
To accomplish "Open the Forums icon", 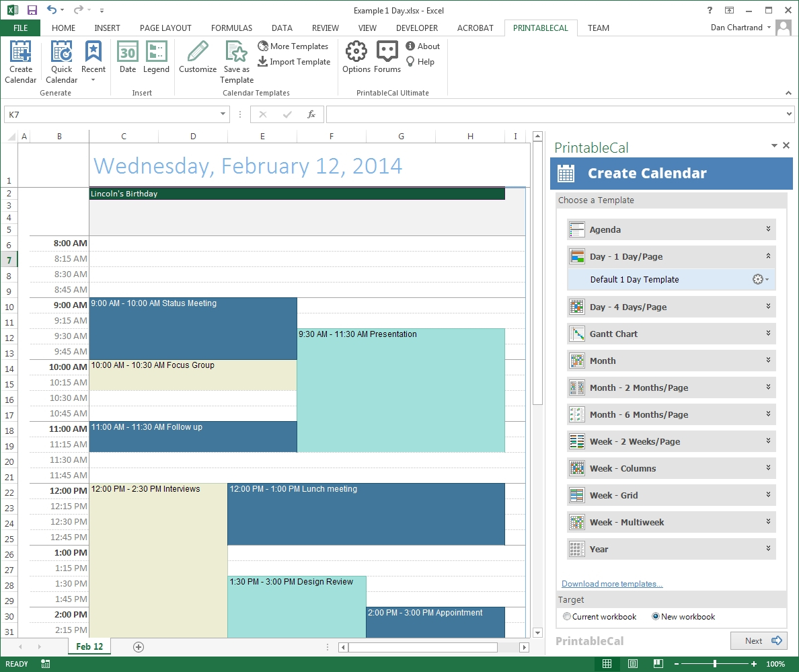I will coord(387,57).
